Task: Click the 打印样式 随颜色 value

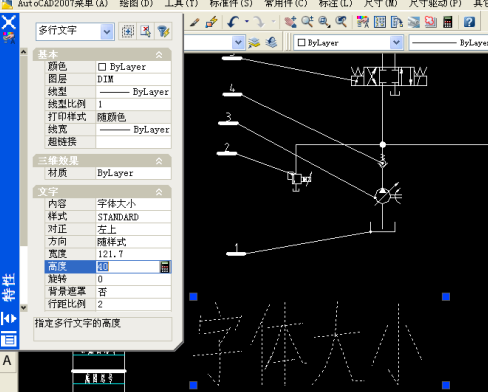Action: pyautogui.click(x=133, y=117)
